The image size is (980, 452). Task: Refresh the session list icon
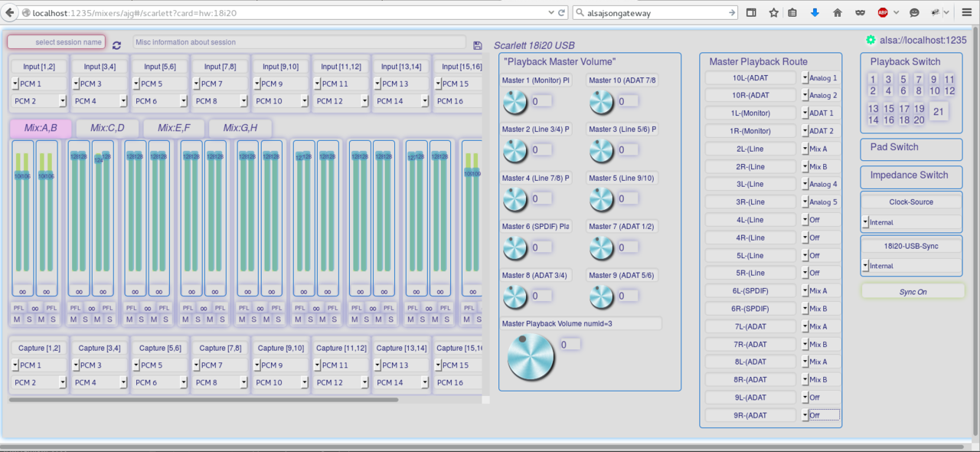pyautogui.click(x=116, y=46)
